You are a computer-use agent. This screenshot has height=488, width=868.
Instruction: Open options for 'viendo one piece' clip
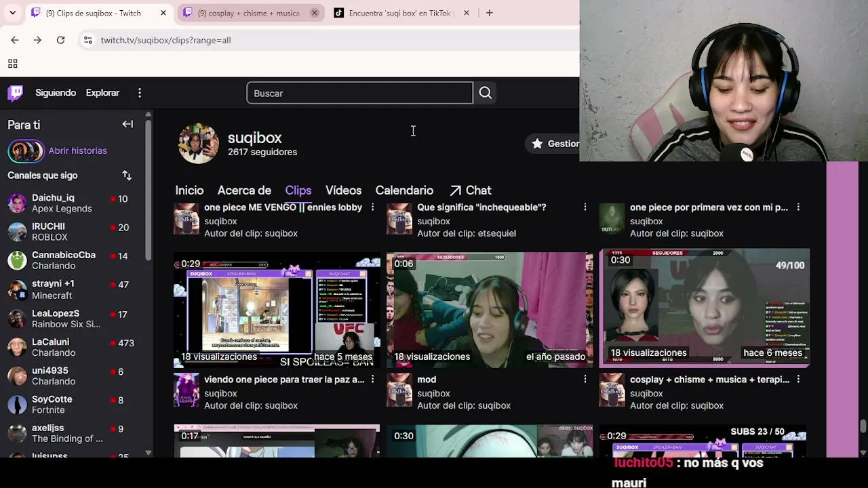[372, 380]
